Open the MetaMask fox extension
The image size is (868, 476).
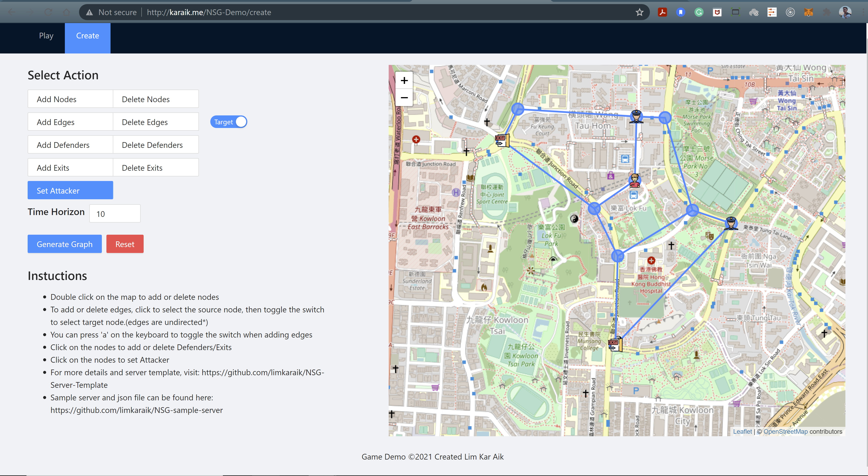(808, 13)
